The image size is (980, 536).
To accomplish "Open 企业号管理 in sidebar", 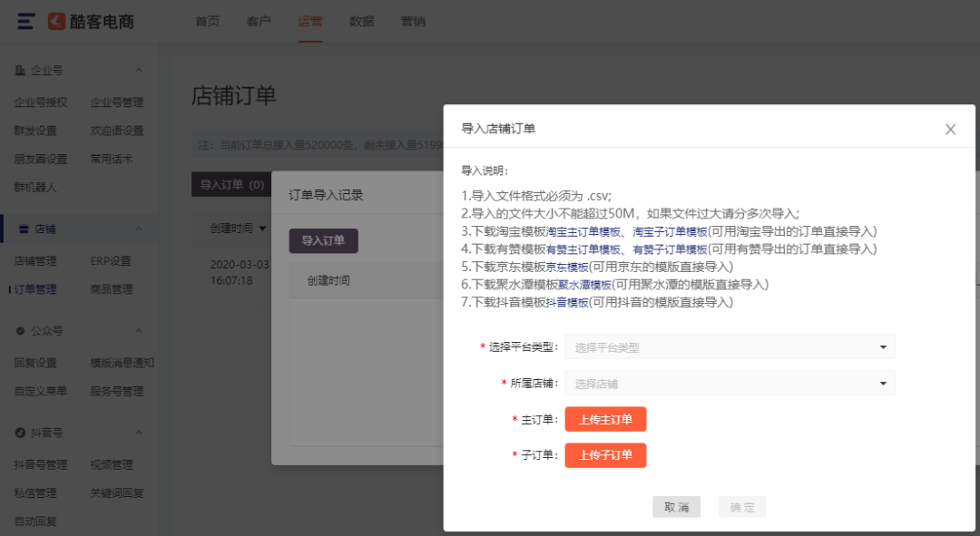I will pos(117,102).
